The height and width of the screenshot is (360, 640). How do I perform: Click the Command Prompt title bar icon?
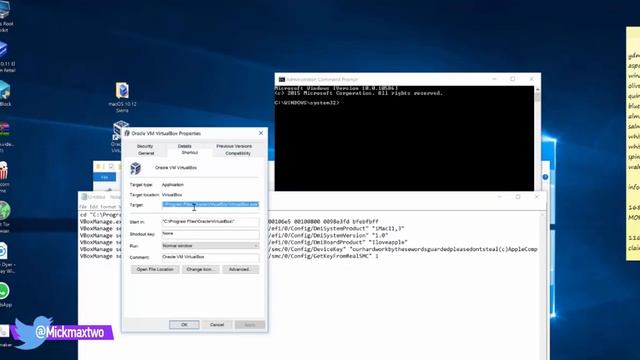point(282,79)
